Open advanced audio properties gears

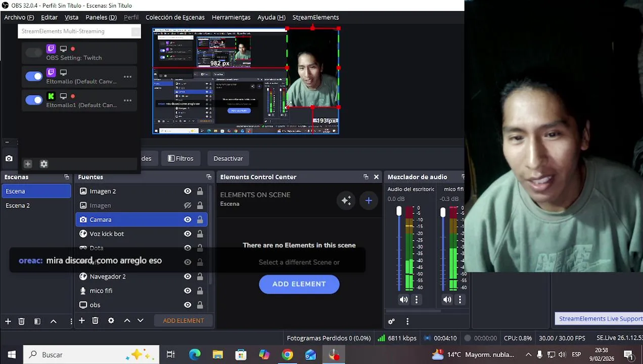click(391, 322)
